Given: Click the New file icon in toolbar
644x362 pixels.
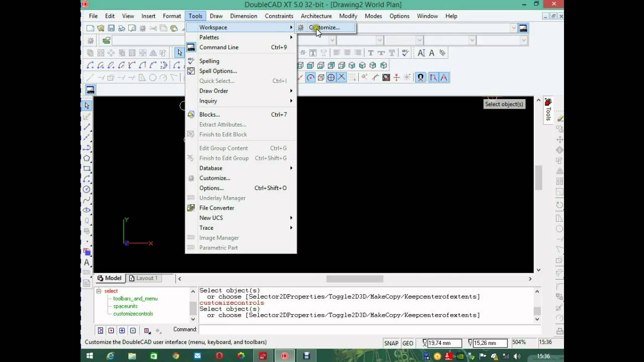Looking at the screenshot, I should 90,28.
